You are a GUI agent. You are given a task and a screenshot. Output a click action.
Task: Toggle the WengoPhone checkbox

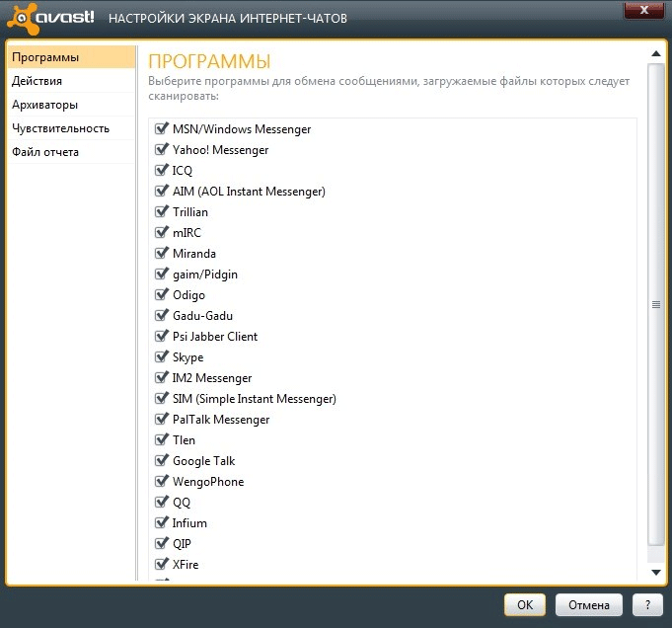[161, 481]
